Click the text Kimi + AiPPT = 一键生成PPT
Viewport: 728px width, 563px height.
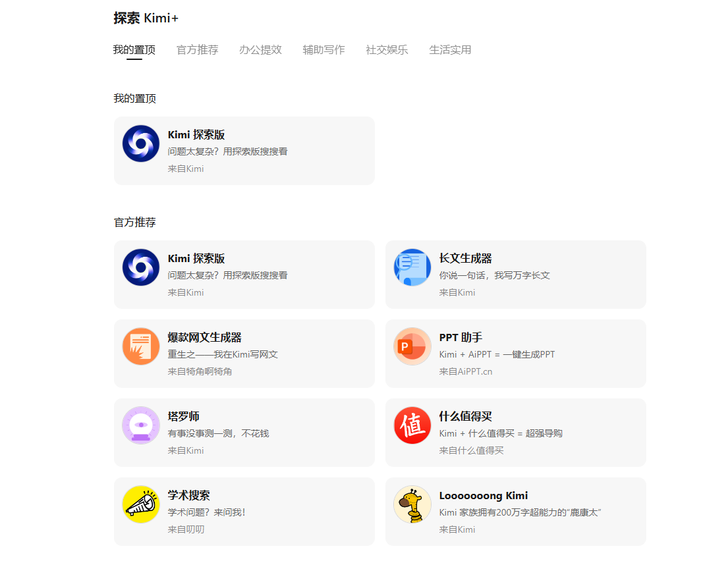pyautogui.click(x=497, y=354)
